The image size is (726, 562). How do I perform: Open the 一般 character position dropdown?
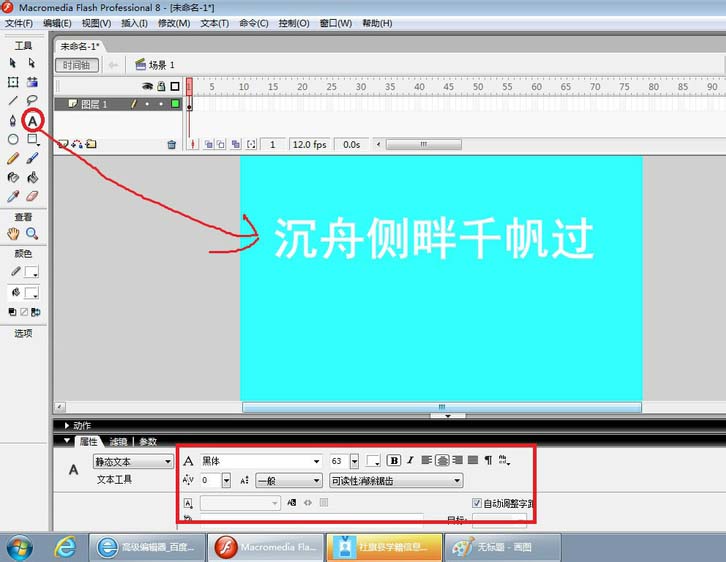click(289, 481)
